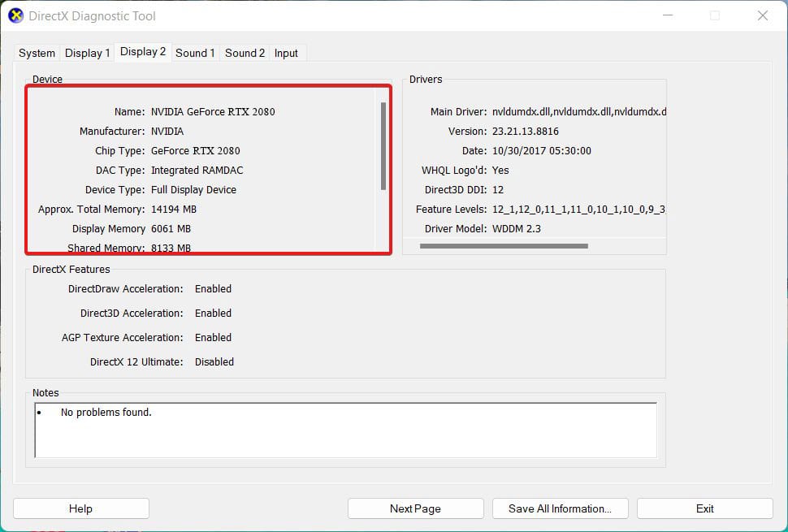Go to the Sound 1 tab
This screenshot has height=532, width=788.
(195, 53)
